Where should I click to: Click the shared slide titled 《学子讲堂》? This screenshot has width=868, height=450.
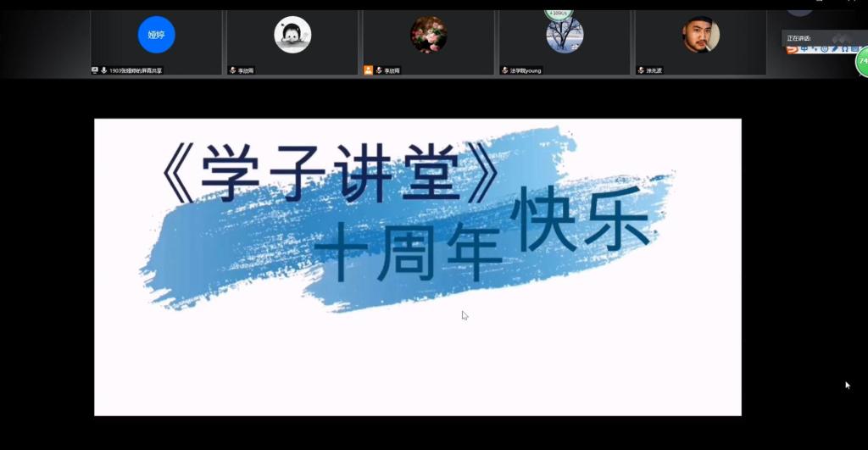click(x=417, y=267)
